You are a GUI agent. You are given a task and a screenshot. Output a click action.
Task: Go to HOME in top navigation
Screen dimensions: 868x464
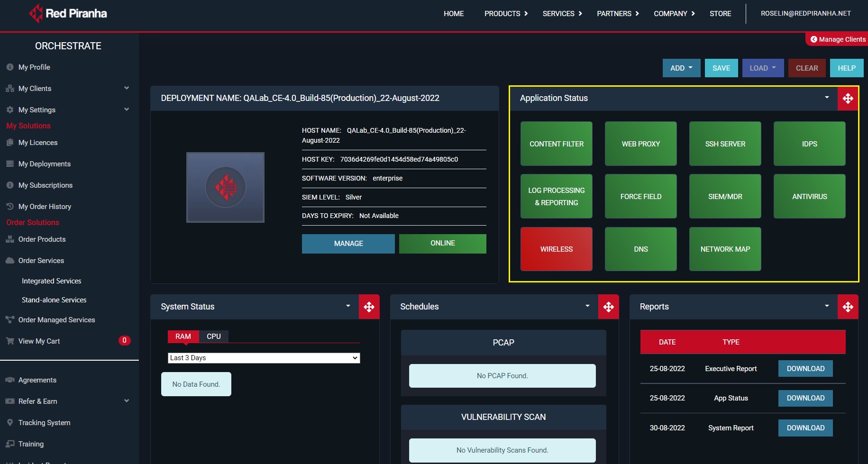tap(454, 14)
